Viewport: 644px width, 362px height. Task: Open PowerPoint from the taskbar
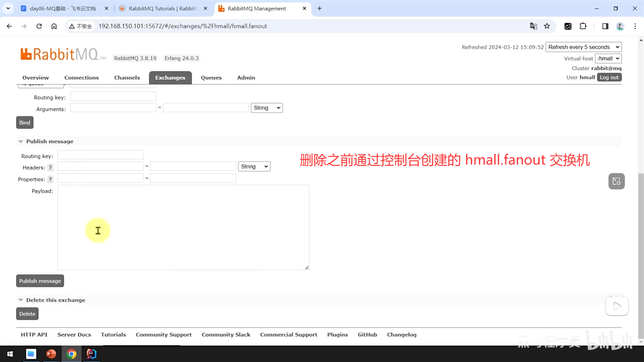point(51,354)
